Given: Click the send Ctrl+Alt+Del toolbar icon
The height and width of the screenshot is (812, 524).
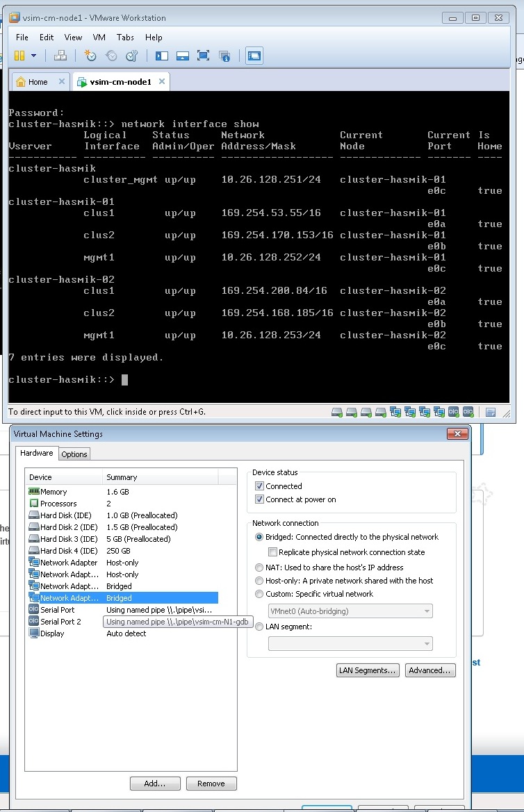Looking at the screenshot, I should tap(60, 56).
